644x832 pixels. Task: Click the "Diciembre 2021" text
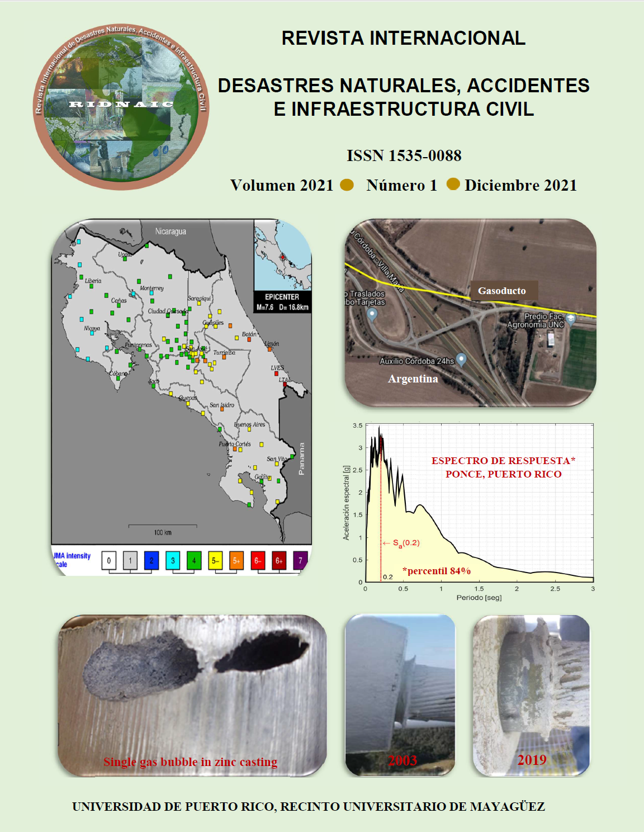pos(520,185)
